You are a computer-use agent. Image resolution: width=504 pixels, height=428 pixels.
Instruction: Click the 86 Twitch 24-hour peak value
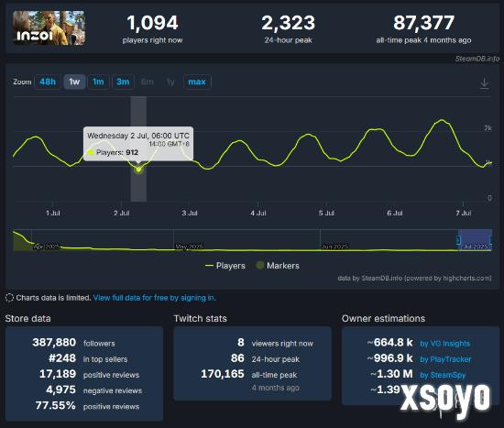pyautogui.click(x=237, y=358)
